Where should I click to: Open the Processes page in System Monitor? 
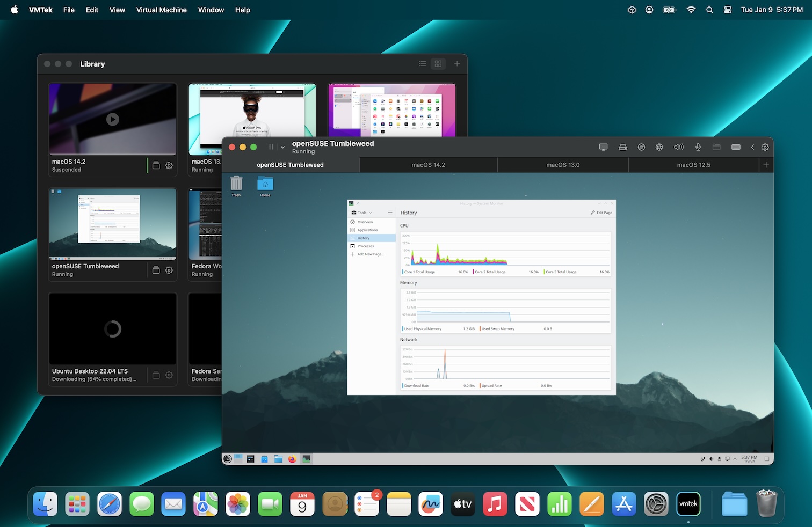[371, 246]
